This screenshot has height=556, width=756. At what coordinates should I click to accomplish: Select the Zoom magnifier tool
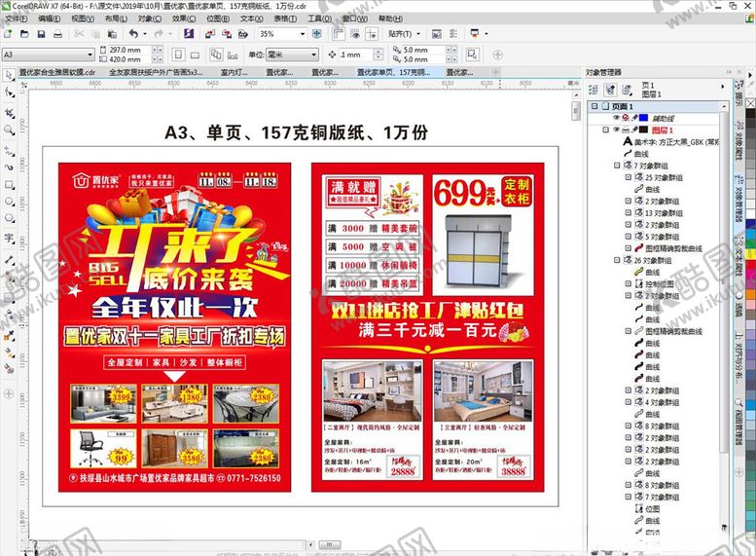pos(9,130)
